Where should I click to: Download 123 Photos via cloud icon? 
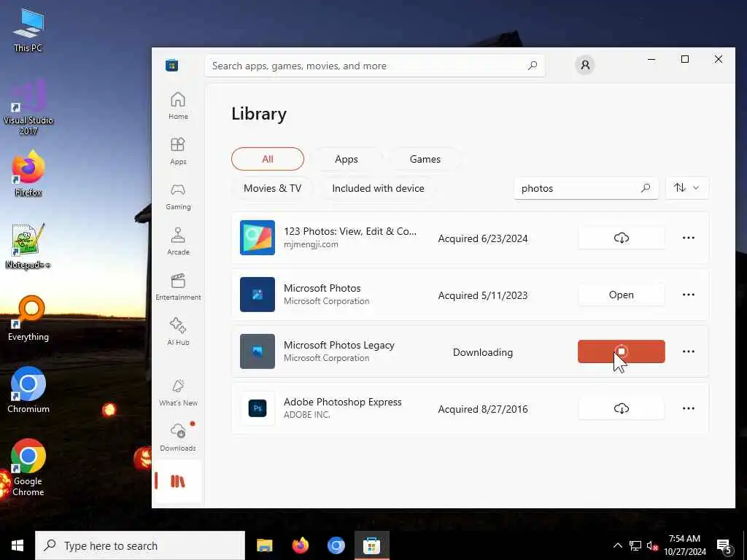[622, 238]
